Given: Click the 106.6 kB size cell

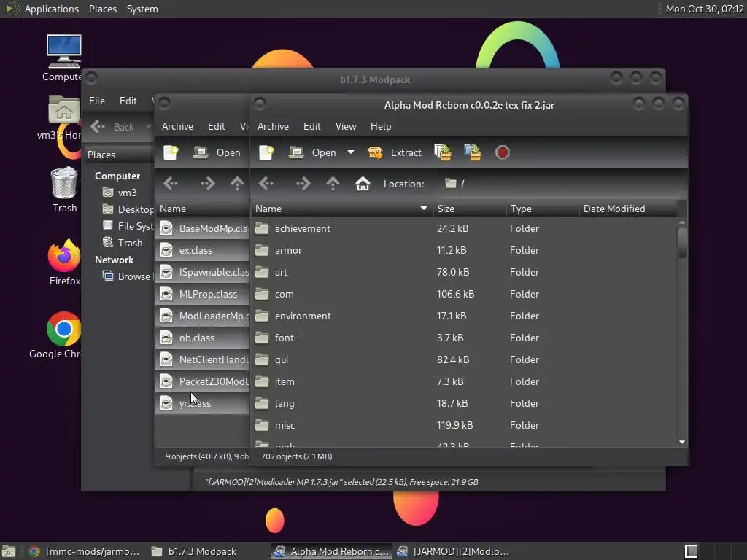Looking at the screenshot, I should pyautogui.click(x=455, y=294).
